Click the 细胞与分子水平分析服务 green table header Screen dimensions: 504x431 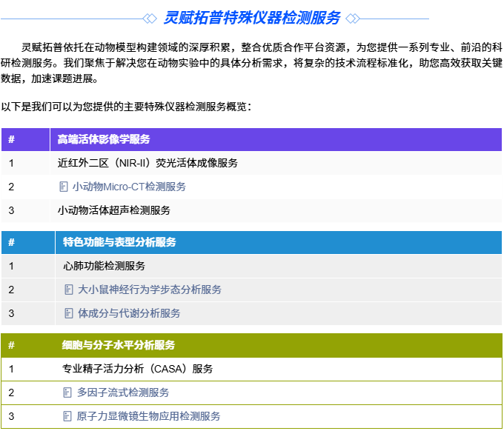119,345
